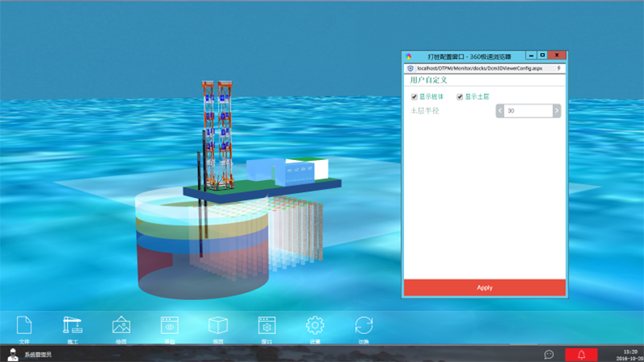This screenshot has width=644, height=362.
Task: Decrease 土层半径 with left arrow
Action: pos(499,111)
